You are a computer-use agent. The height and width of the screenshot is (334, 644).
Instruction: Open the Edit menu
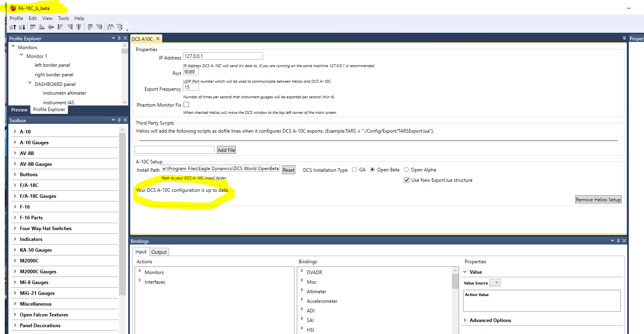click(x=33, y=18)
